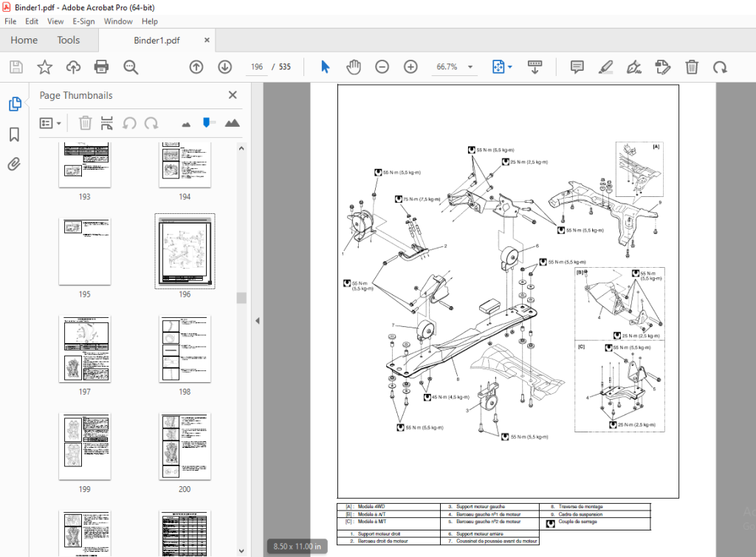This screenshot has width=756, height=557.
Task: Click the thumbnail size slider handle
Action: coord(207,123)
